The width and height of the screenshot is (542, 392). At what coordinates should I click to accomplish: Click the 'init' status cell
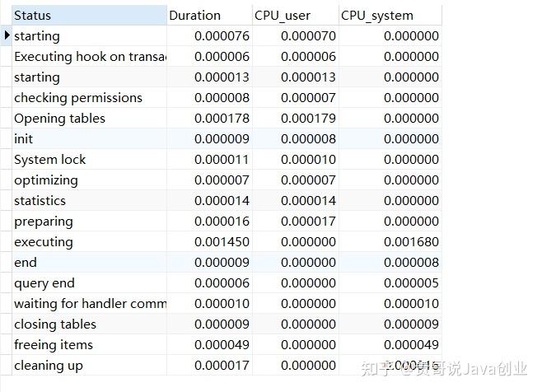(x=24, y=139)
